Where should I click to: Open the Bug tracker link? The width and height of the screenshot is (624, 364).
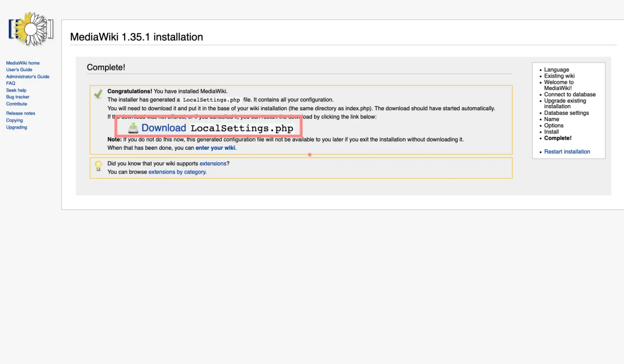[18, 97]
